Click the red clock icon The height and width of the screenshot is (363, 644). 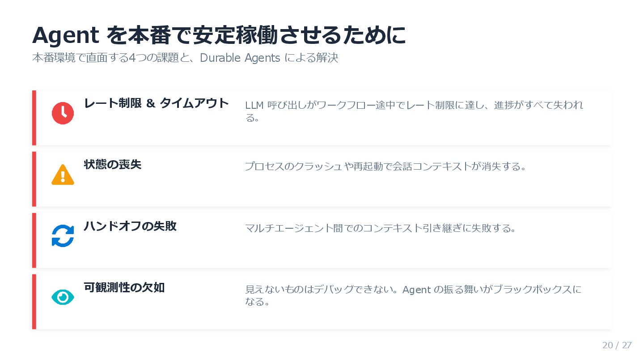[63, 113]
